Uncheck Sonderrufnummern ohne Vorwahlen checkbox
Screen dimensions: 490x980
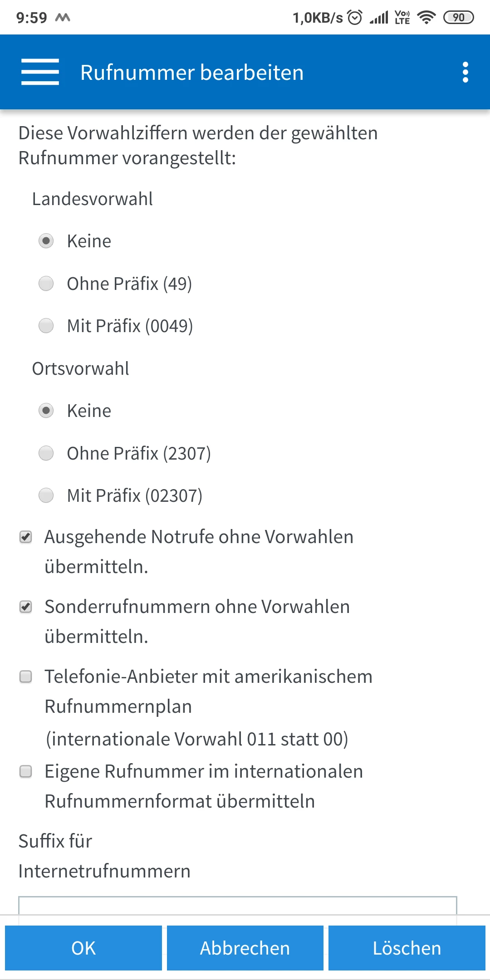pyautogui.click(x=26, y=607)
